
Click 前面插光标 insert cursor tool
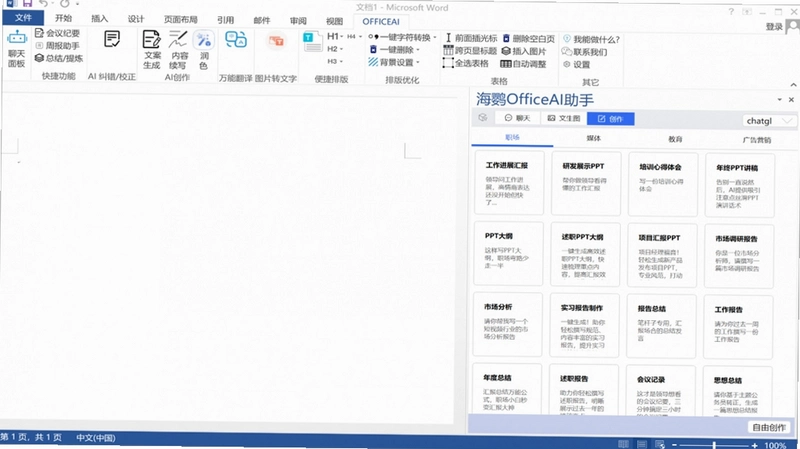(470, 38)
